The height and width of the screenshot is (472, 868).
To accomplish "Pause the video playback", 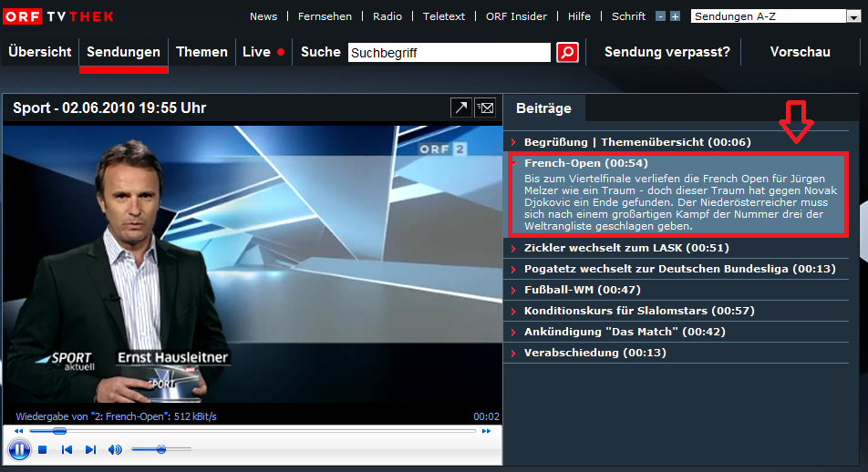I will click(19, 449).
